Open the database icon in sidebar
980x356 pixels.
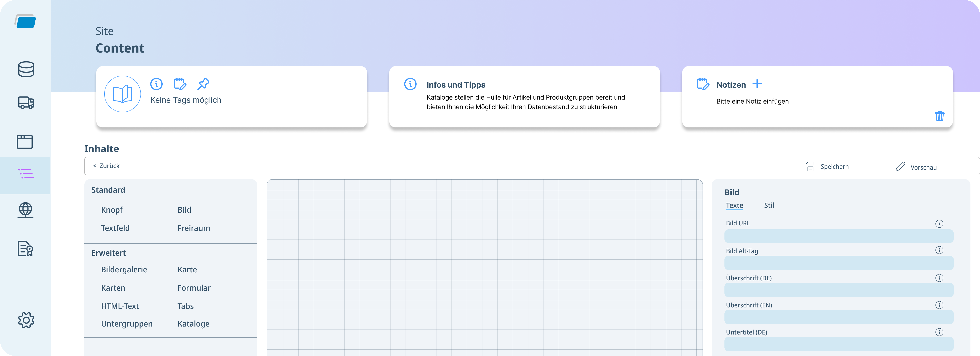(26, 69)
